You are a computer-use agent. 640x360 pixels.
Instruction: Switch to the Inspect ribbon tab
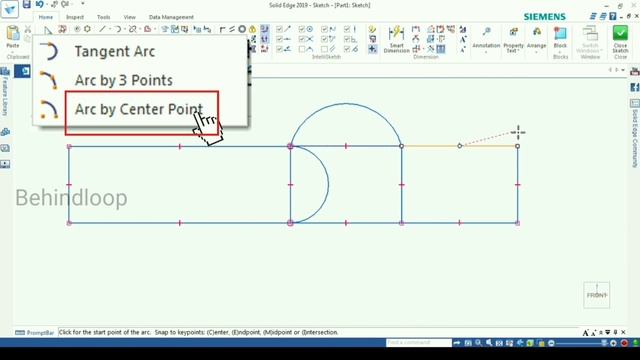(x=75, y=17)
